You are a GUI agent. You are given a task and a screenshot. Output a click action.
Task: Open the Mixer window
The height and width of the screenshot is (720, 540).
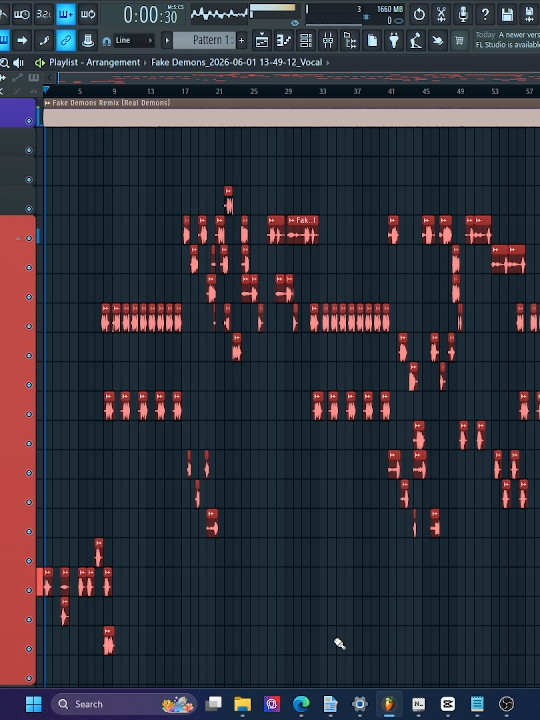[328, 41]
